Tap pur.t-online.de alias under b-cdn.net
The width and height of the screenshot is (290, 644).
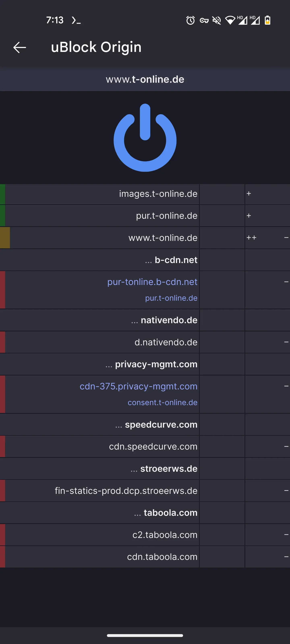pos(171,298)
